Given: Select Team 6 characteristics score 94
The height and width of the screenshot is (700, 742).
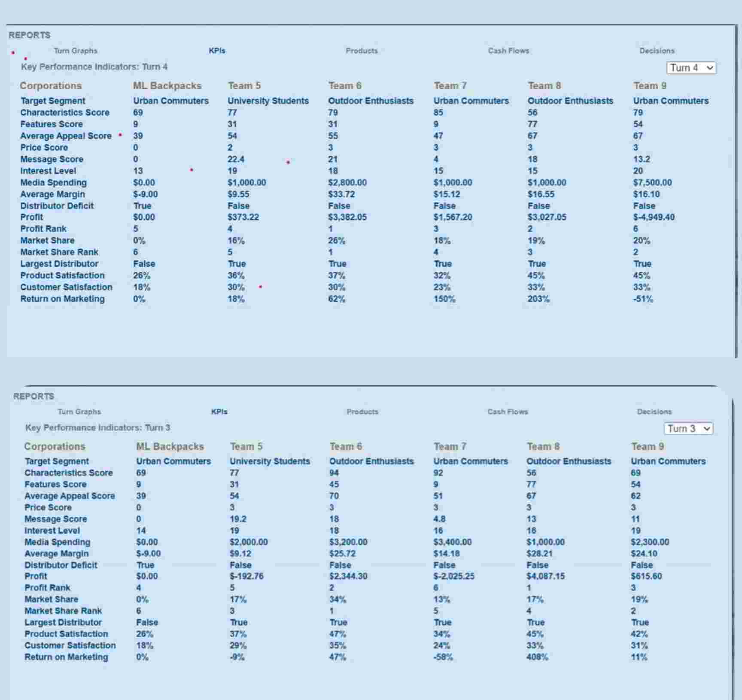Looking at the screenshot, I should pyautogui.click(x=334, y=473).
